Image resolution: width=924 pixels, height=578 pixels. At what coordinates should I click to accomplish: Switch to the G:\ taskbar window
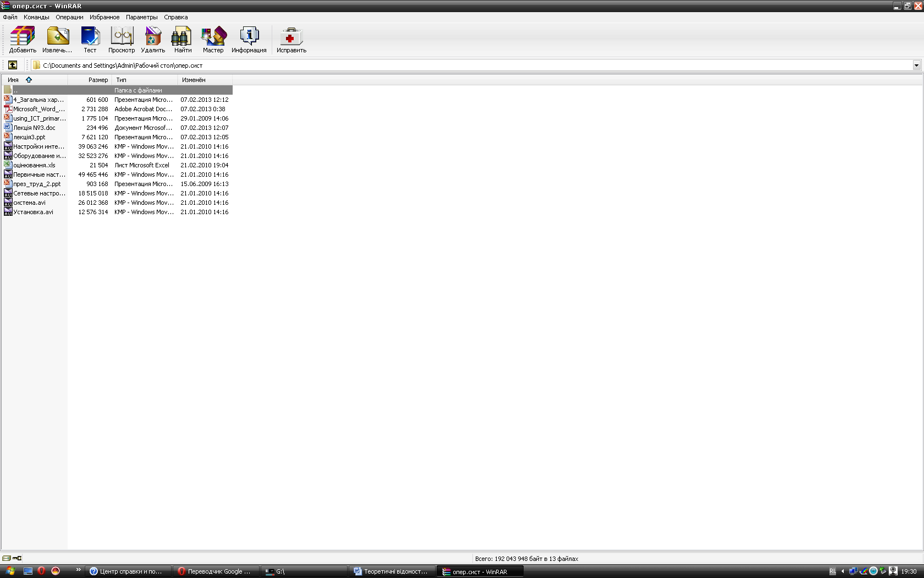pyautogui.click(x=304, y=571)
